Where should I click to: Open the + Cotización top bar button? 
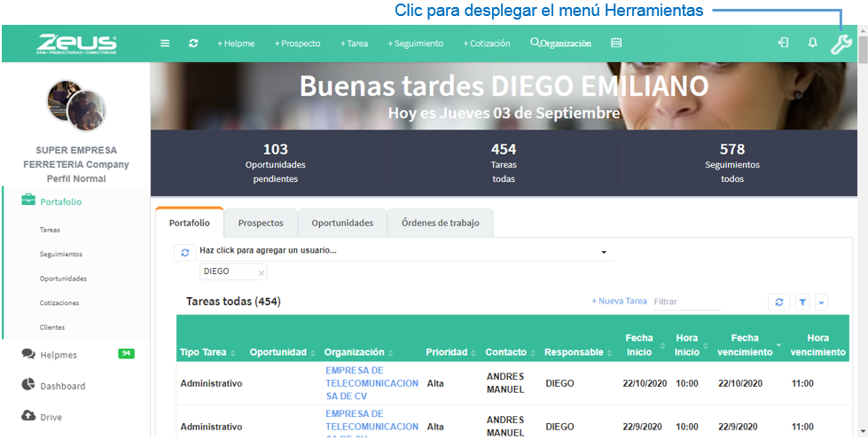point(487,43)
